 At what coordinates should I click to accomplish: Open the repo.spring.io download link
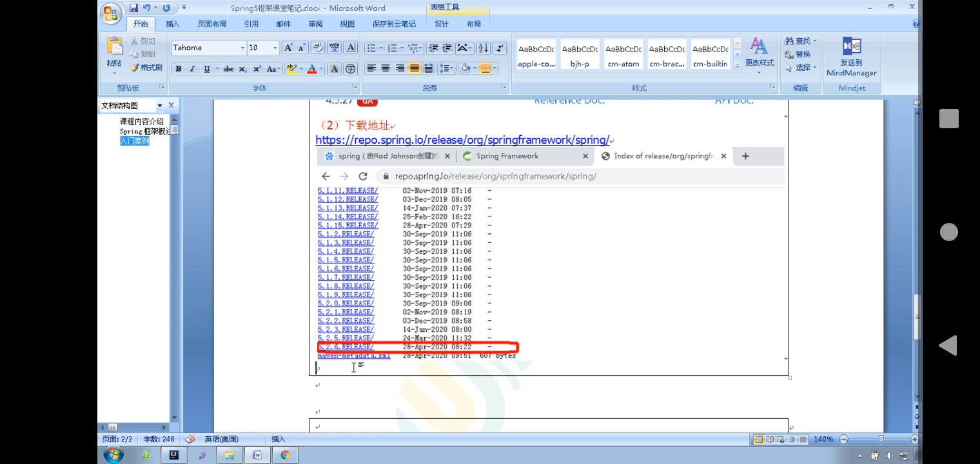[x=462, y=140]
